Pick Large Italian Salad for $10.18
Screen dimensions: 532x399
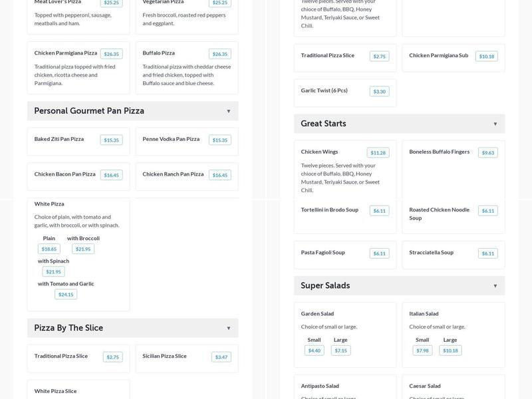click(450, 350)
